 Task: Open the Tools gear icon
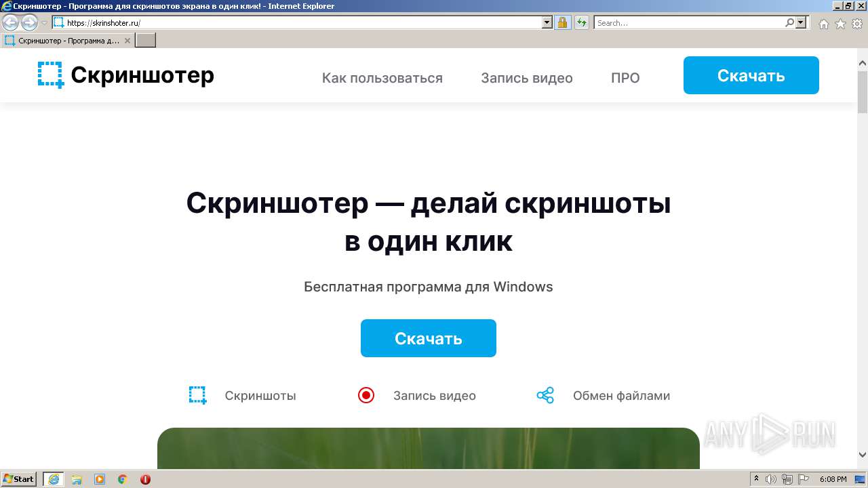tap(857, 23)
